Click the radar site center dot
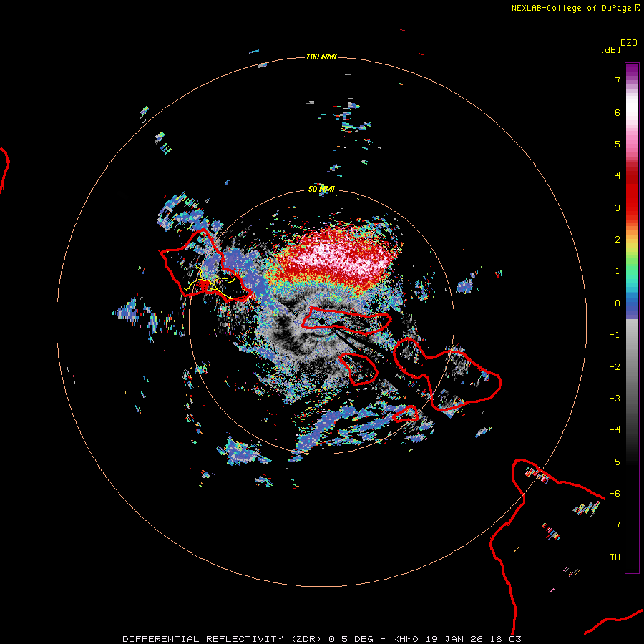The width and height of the screenshot is (644, 644). (x=322, y=321)
